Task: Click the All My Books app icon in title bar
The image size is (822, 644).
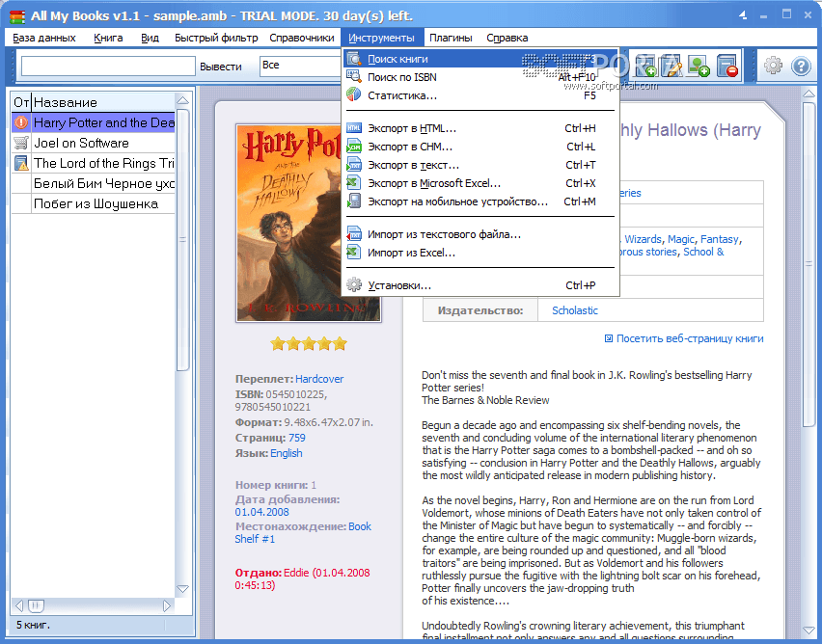Action: pos(17,16)
